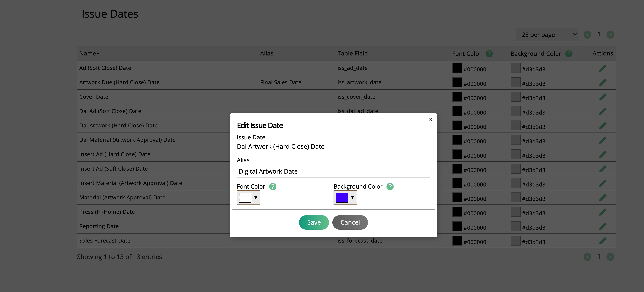Click black font swatch for Sales Forecast Date
Image resolution: width=644 pixels, height=292 pixels.
pyautogui.click(x=457, y=241)
